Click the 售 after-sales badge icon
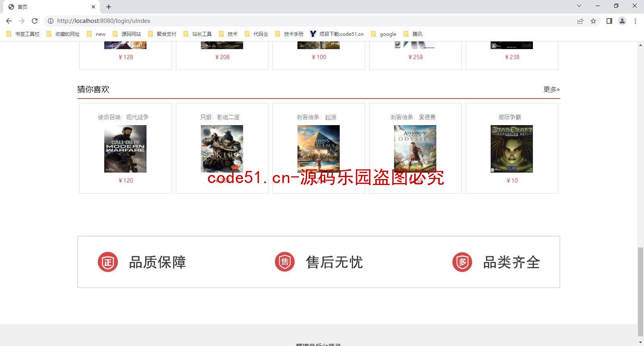Image resolution: width=644 pixels, height=346 pixels. point(285,262)
